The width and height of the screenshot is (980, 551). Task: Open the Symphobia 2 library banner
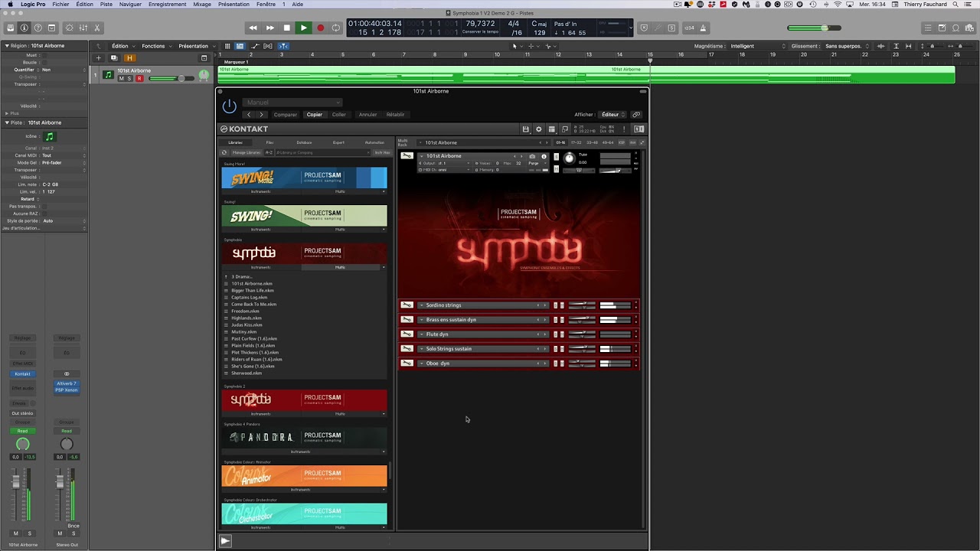tap(304, 399)
